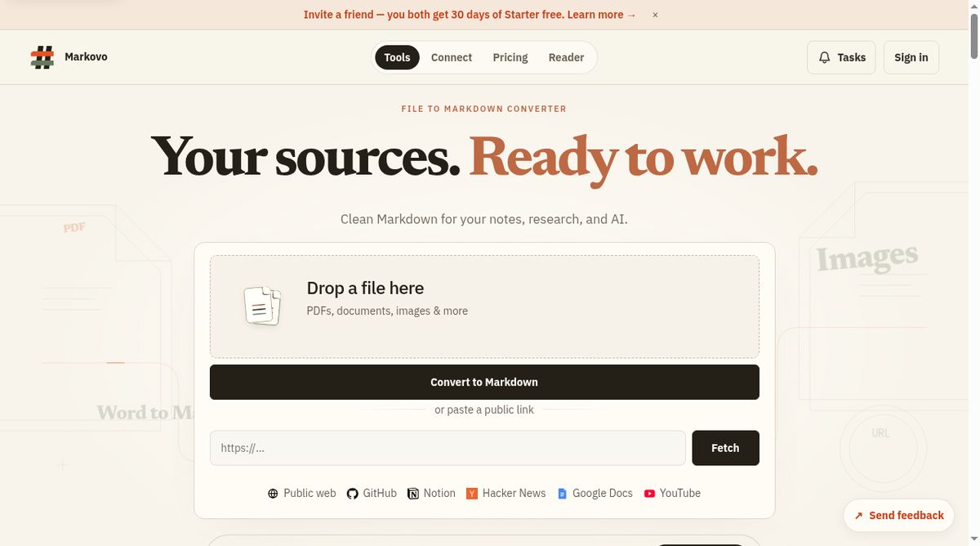980x546 pixels.
Task: Focus the https:// link input field
Action: point(448,448)
